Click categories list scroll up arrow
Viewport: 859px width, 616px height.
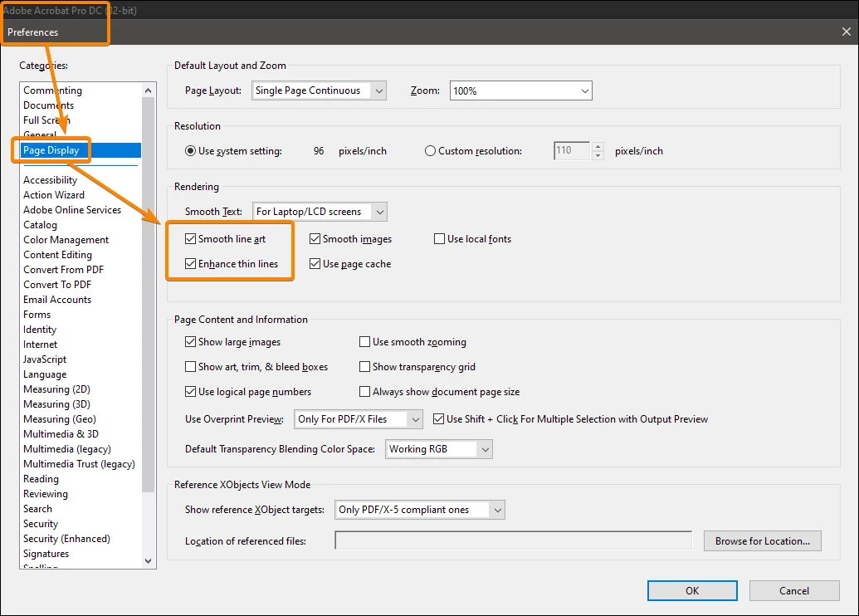(x=148, y=90)
